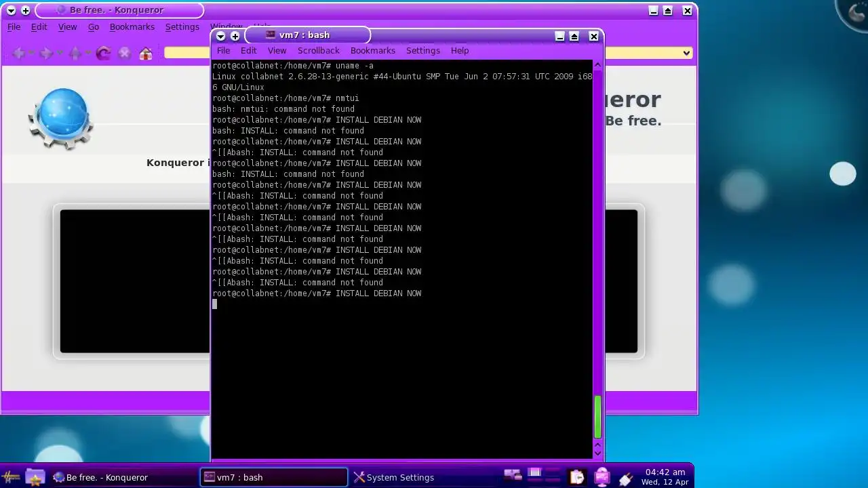Expand the Konqueror location bar dropdown

click(686, 53)
